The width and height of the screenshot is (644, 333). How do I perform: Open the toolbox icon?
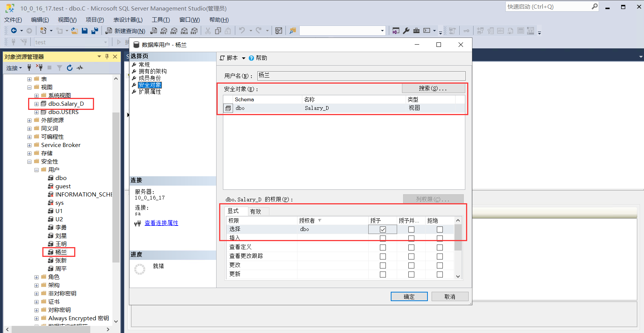(416, 31)
